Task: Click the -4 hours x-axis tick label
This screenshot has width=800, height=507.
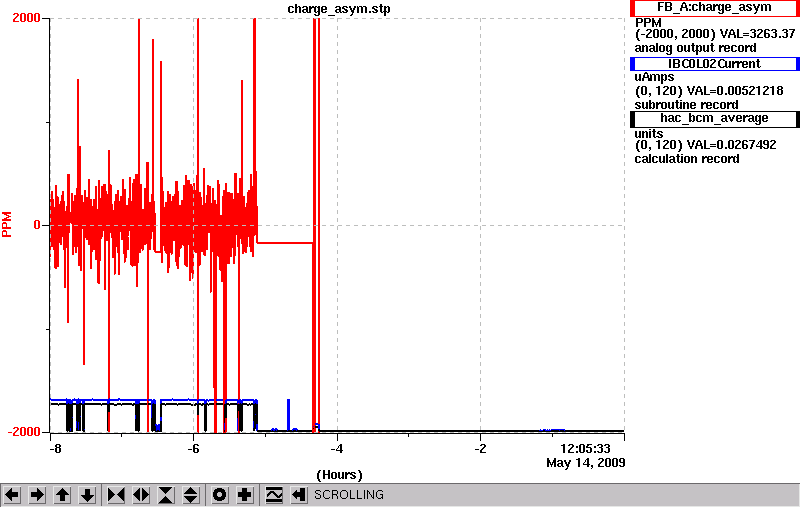Action: click(x=336, y=449)
